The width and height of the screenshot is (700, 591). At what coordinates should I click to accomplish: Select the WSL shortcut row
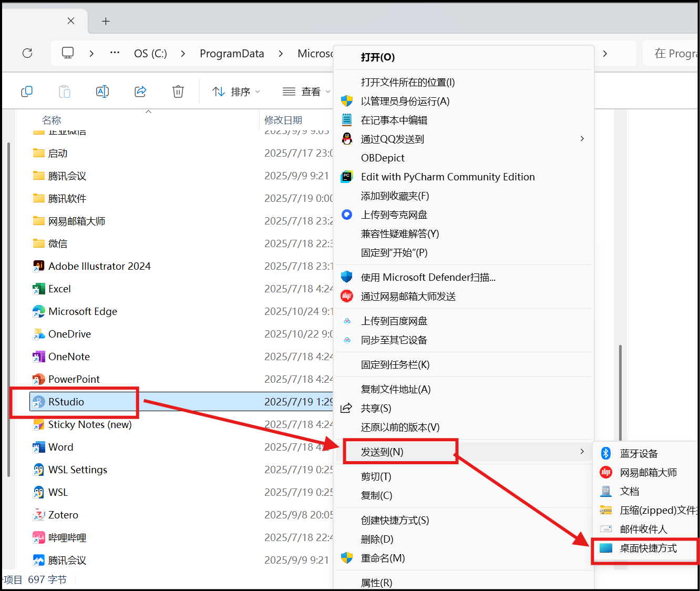(x=182, y=492)
